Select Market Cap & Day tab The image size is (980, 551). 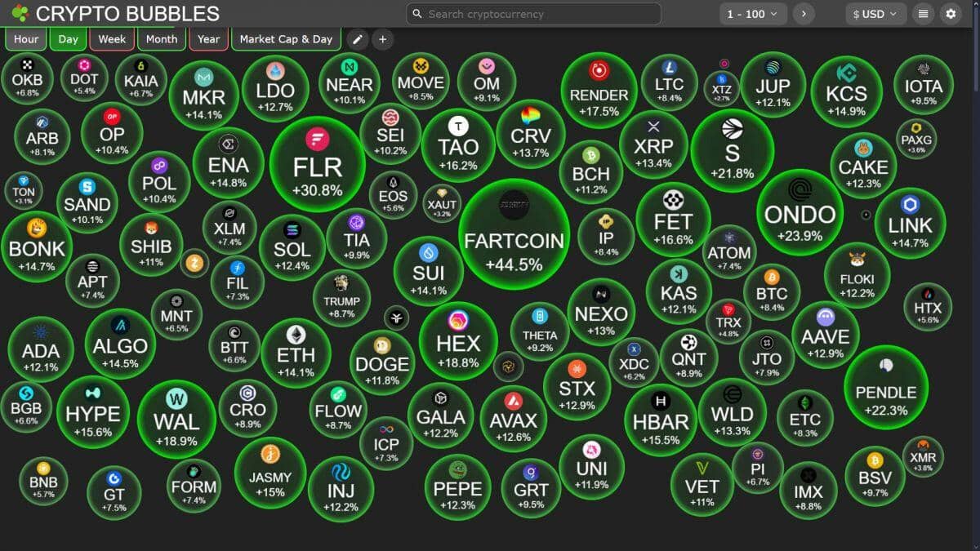pos(287,39)
